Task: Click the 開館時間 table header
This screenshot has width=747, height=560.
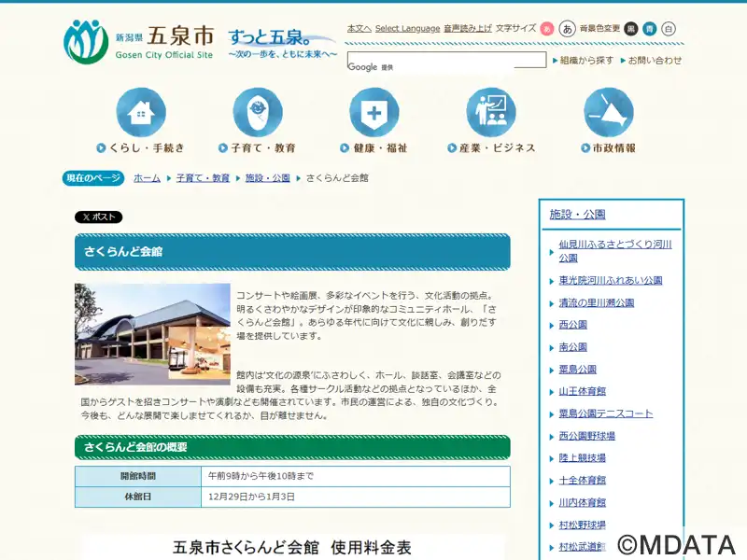Action: pyautogui.click(x=138, y=476)
